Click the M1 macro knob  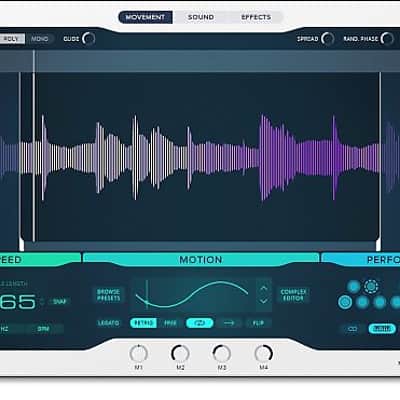click(138, 353)
